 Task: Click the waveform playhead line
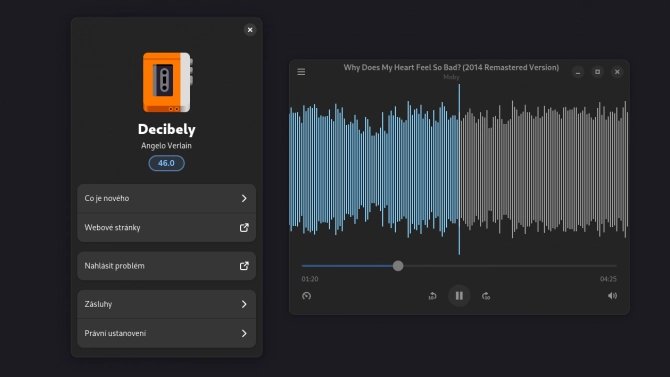459,169
